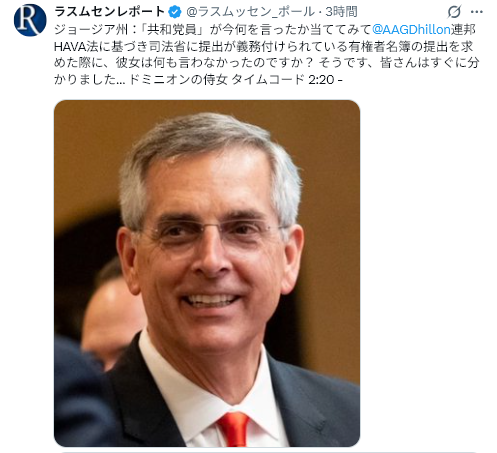This screenshot has width=497, height=453.
Task: Click the ドミニオンの侍女 phrase in the post
Action: (x=178, y=79)
